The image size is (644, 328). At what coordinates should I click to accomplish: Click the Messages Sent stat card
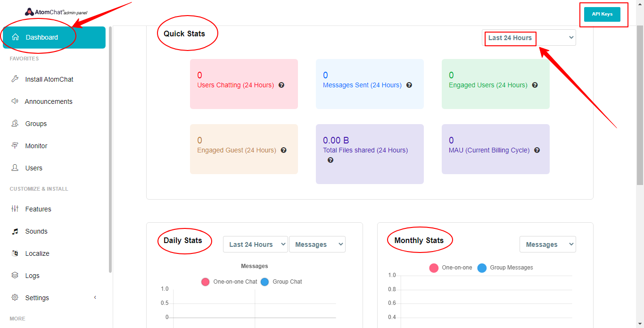coord(370,84)
